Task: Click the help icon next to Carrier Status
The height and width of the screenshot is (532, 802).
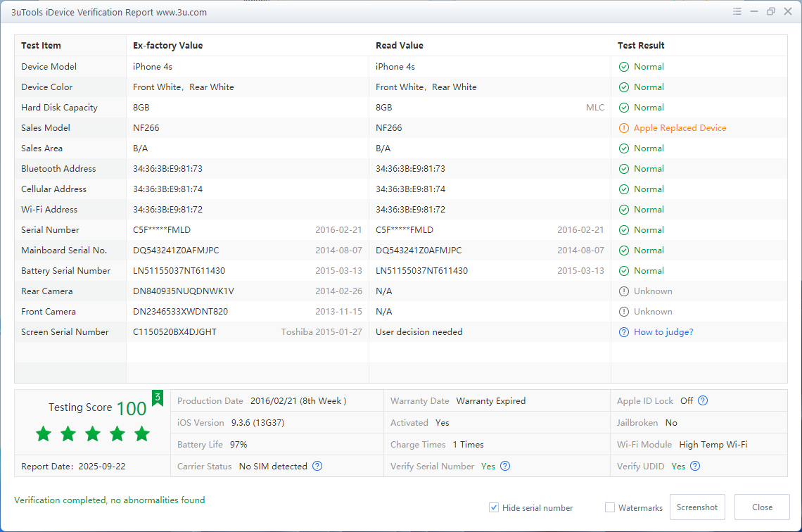Action: pyautogui.click(x=317, y=467)
